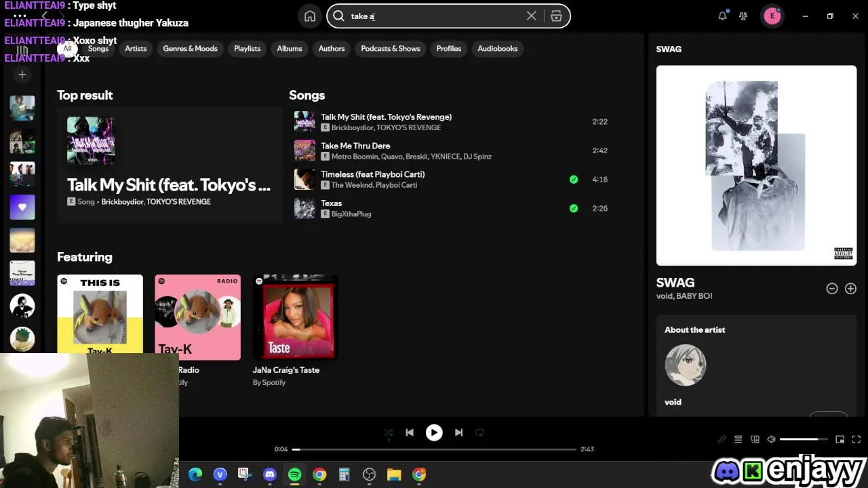The height and width of the screenshot is (488, 868).
Task: Open the pink E profile menu
Action: click(x=772, y=16)
